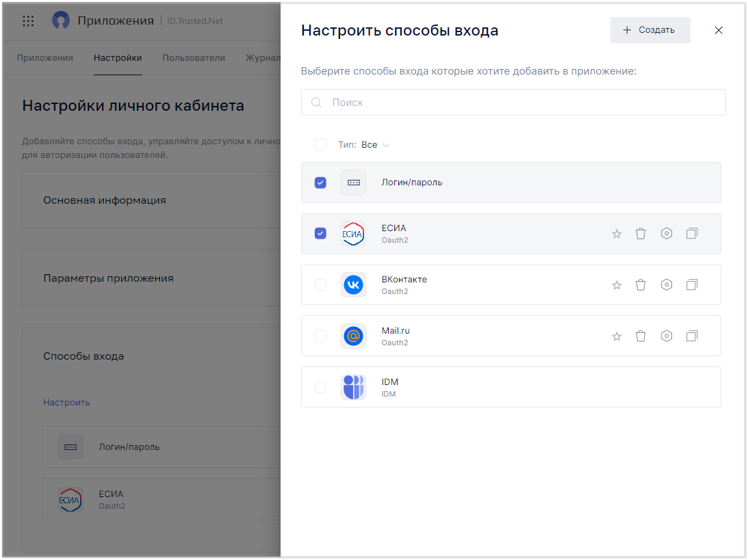Check the ВКонтакте checkbox
The width and height of the screenshot is (748, 560).
point(320,285)
